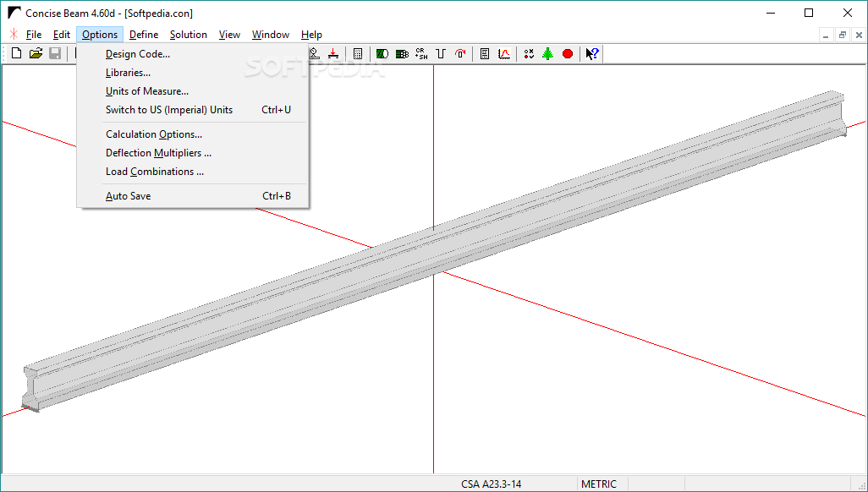Viewport: 868px width, 492px height.
Task: Open the calculator toolbar icon
Action: [x=358, y=54]
